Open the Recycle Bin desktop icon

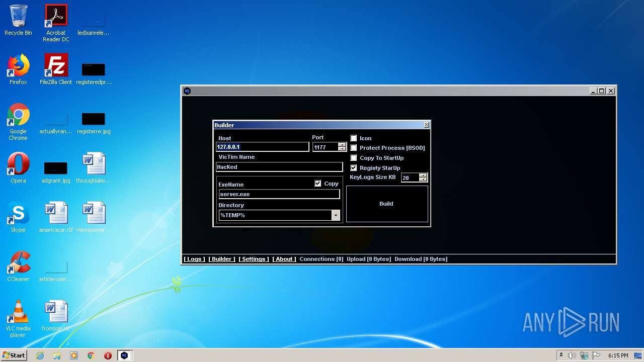[x=18, y=20]
